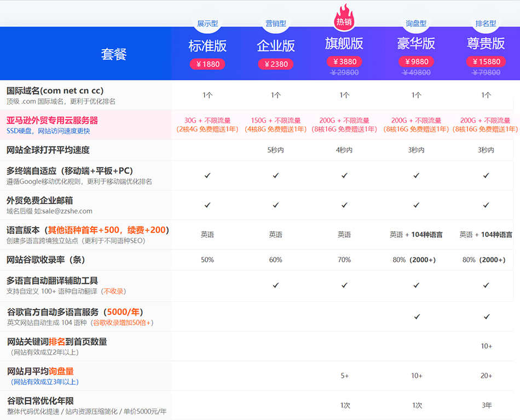Click the 3年 optimization value
The width and height of the screenshot is (520, 420).
tap(487, 405)
